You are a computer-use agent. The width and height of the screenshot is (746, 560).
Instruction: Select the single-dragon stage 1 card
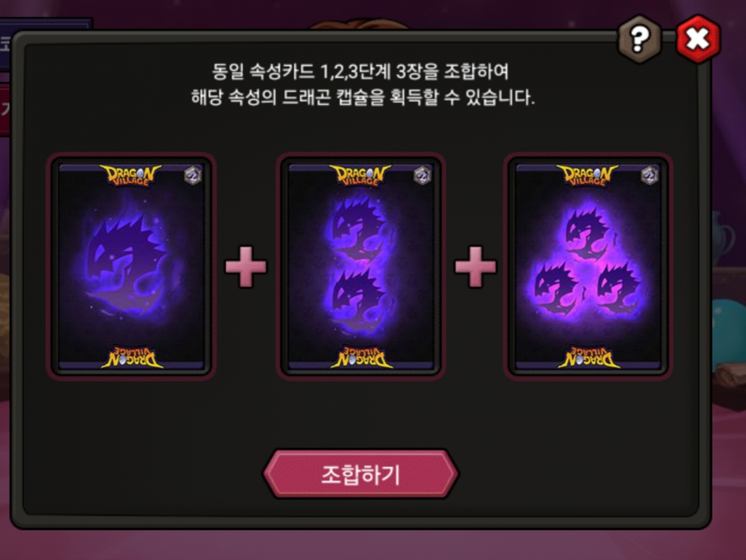[132, 266]
